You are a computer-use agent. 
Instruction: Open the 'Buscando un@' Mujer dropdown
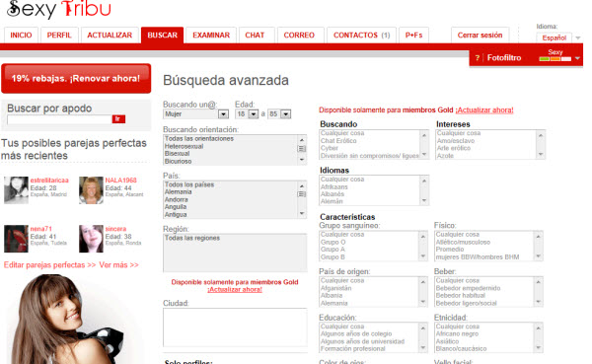[x=196, y=114]
